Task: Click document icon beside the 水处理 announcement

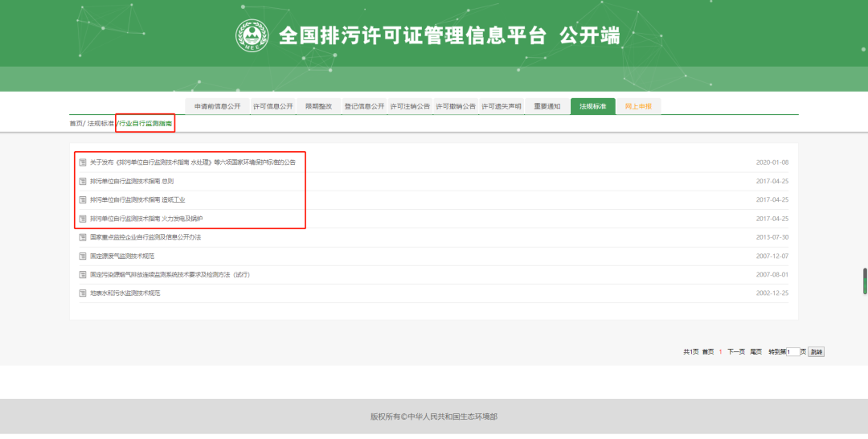Action: 83,162
